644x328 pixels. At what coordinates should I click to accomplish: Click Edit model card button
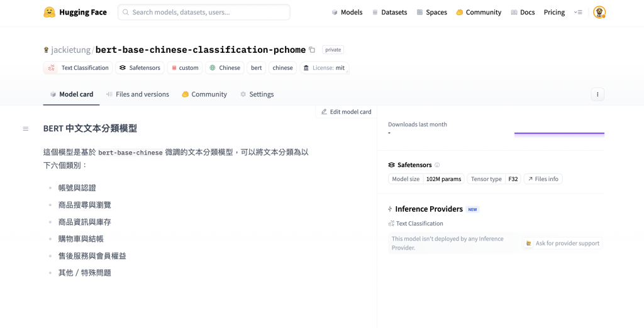pyautogui.click(x=347, y=112)
